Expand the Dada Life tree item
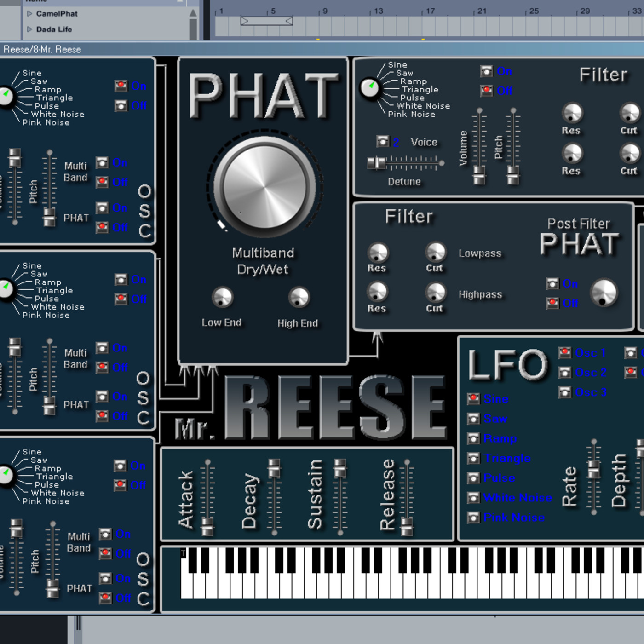Screen dimensions: 644x644 tap(29, 29)
